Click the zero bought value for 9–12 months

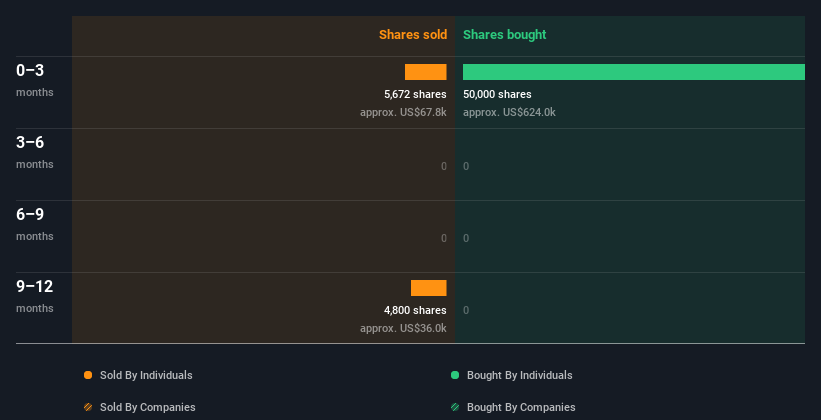(x=466, y=311)
